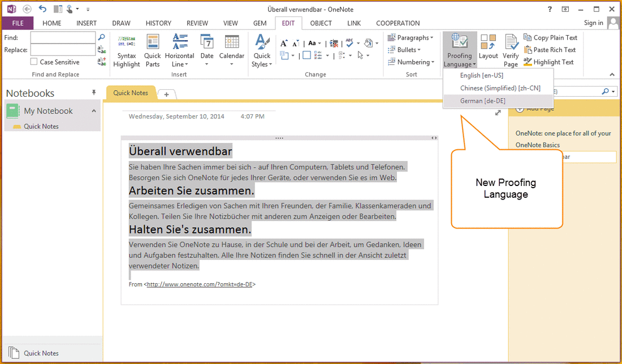Click the note container top handle
622x364 pixels.
279,138
